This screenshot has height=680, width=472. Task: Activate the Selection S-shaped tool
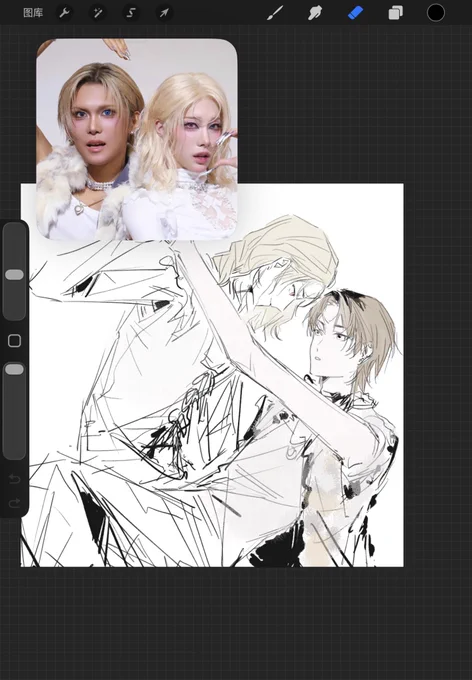131,13
